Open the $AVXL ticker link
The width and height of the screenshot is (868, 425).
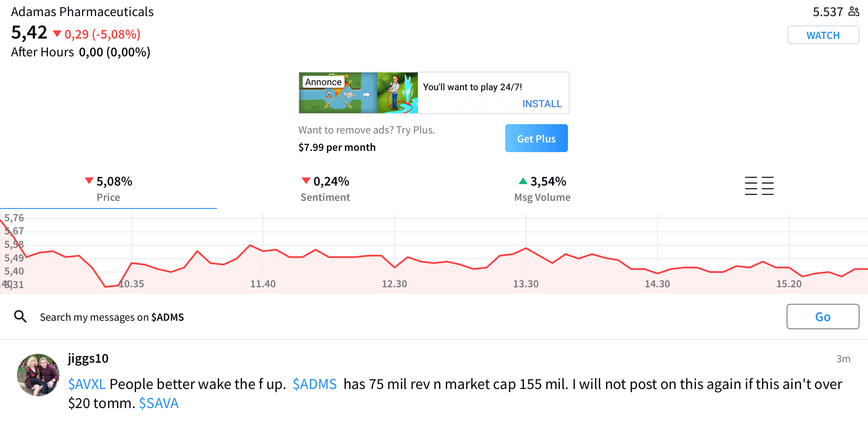(x=87, y=384)
